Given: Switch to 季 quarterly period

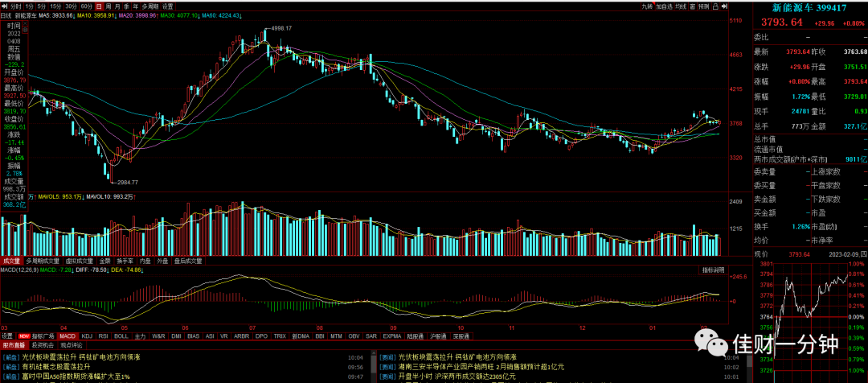Looking at the screenshot, I should (x=127, y=6).
